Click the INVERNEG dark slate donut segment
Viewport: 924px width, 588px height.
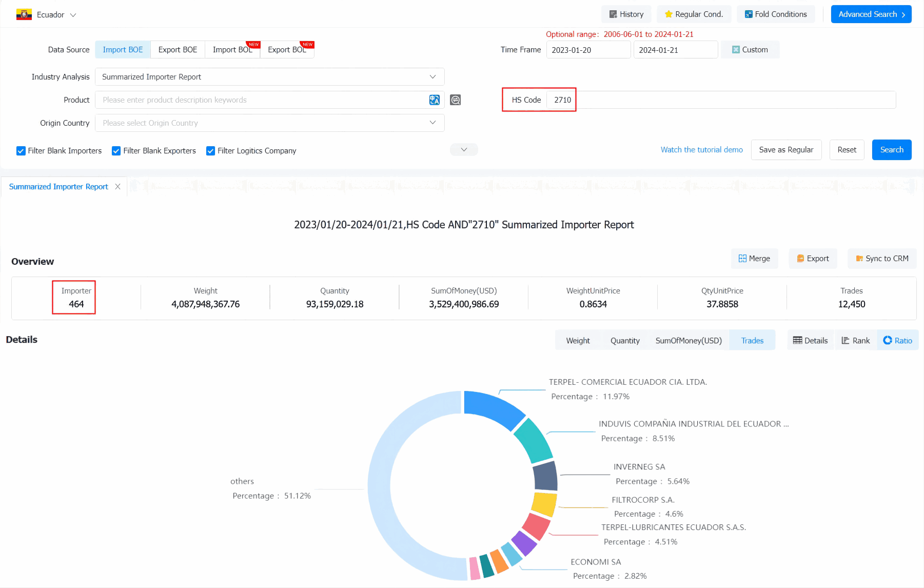click(545, 477)
